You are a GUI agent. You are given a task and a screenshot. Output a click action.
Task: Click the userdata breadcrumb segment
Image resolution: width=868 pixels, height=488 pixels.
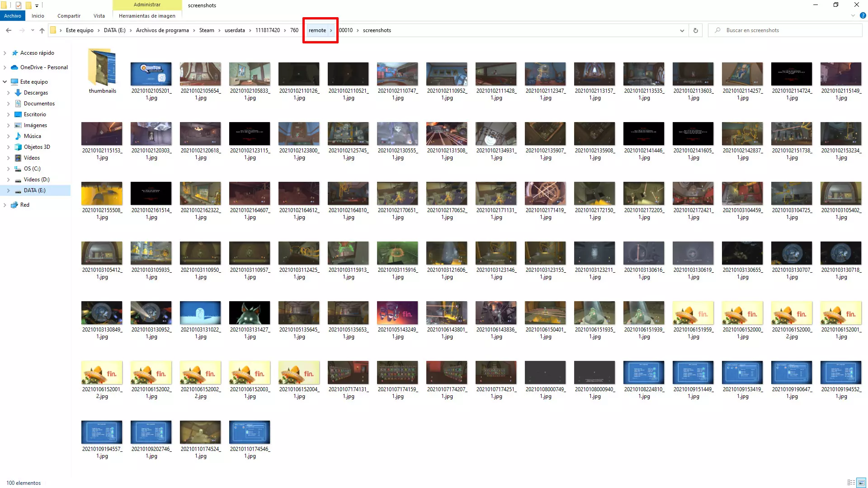(x=235, y=30)
